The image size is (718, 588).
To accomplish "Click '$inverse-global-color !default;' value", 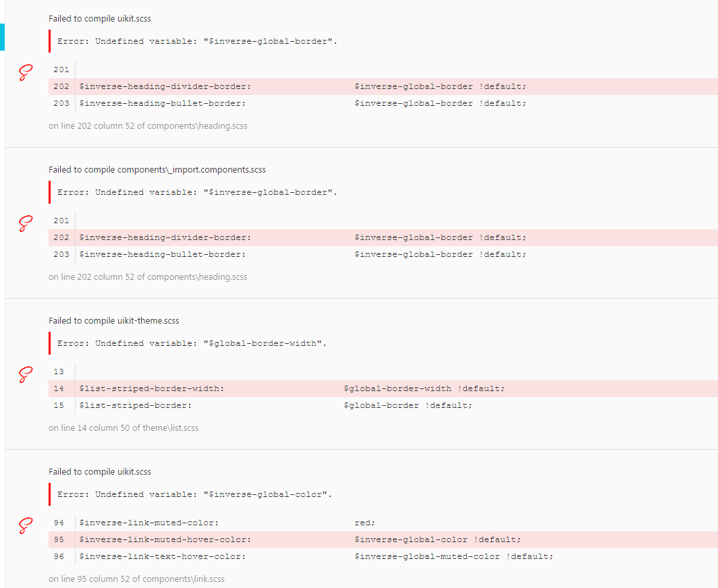I will tap(438, 539).
